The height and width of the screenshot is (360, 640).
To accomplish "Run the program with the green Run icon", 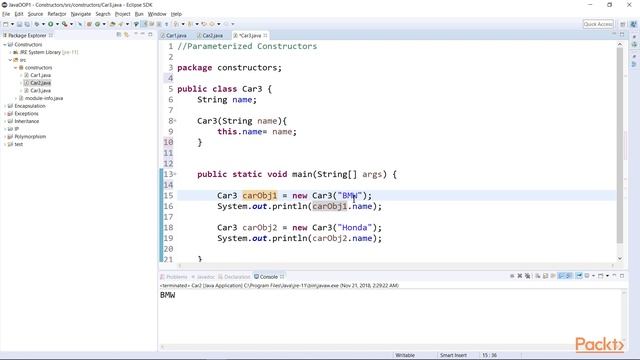I will pyautogui.click(x=51, y=24).
